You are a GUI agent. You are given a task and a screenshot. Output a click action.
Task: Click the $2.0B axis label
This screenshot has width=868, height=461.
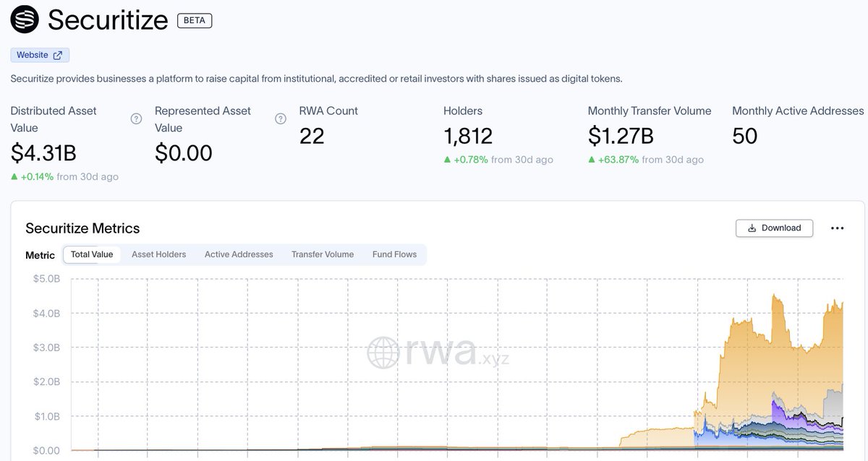(47, 382)
